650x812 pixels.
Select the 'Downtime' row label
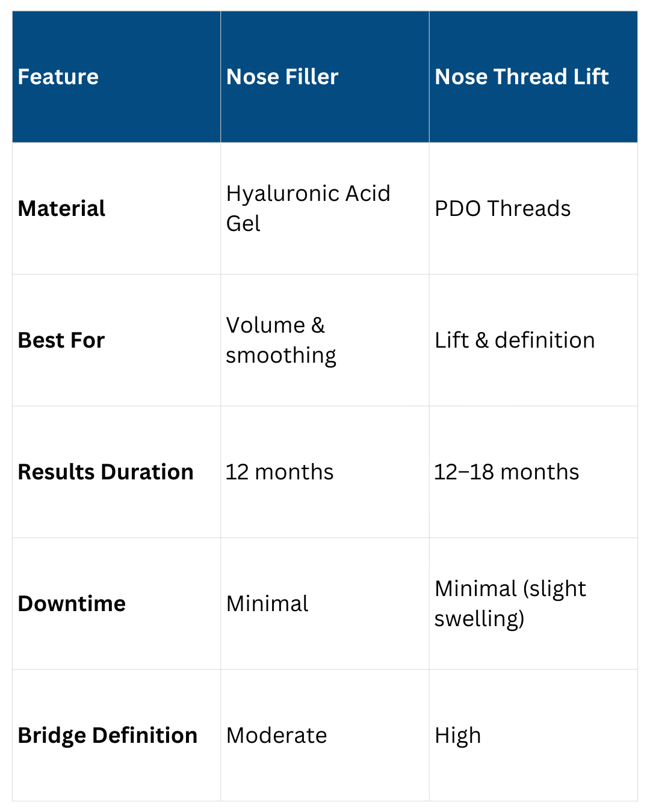pos(72,604)
